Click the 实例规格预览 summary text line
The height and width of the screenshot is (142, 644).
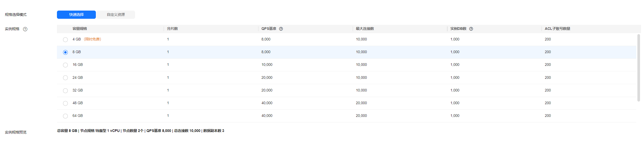[x=140, y=131]
